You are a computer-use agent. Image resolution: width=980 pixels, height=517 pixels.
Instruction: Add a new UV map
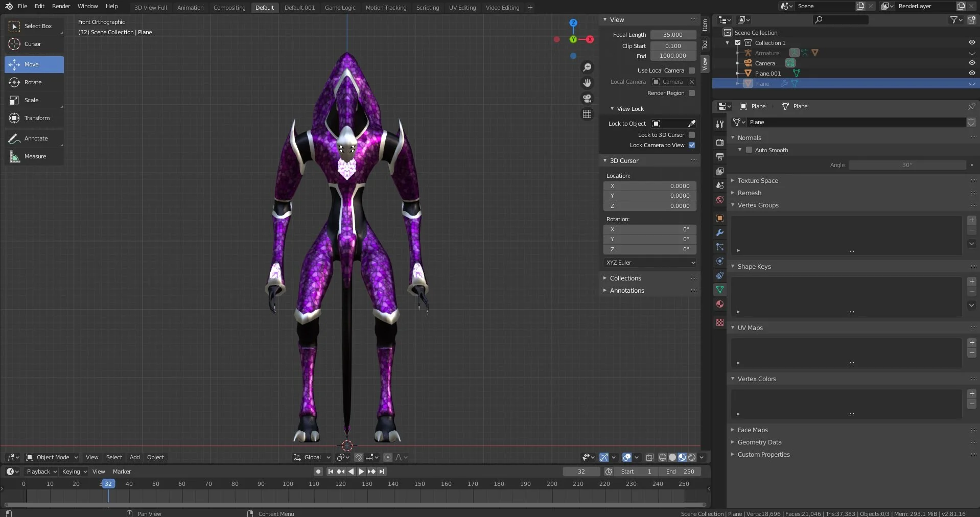(x=972, y=343)
